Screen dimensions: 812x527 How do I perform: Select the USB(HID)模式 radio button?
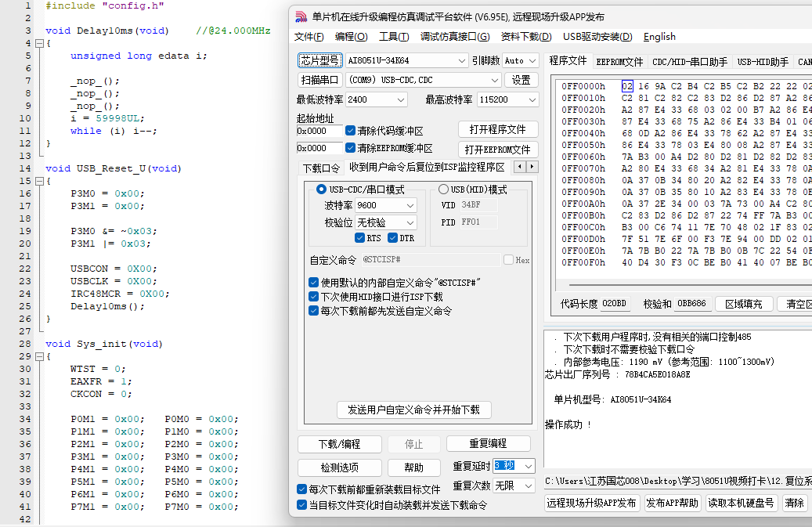pyautogui.click(x=443, y=190)
